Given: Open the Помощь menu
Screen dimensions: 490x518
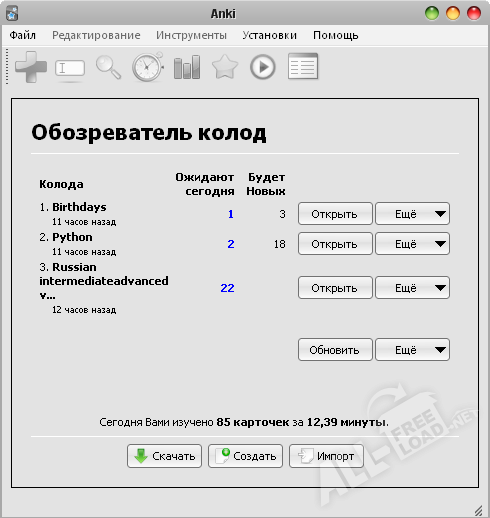Looking at the screenshot, I should (336, 35).
